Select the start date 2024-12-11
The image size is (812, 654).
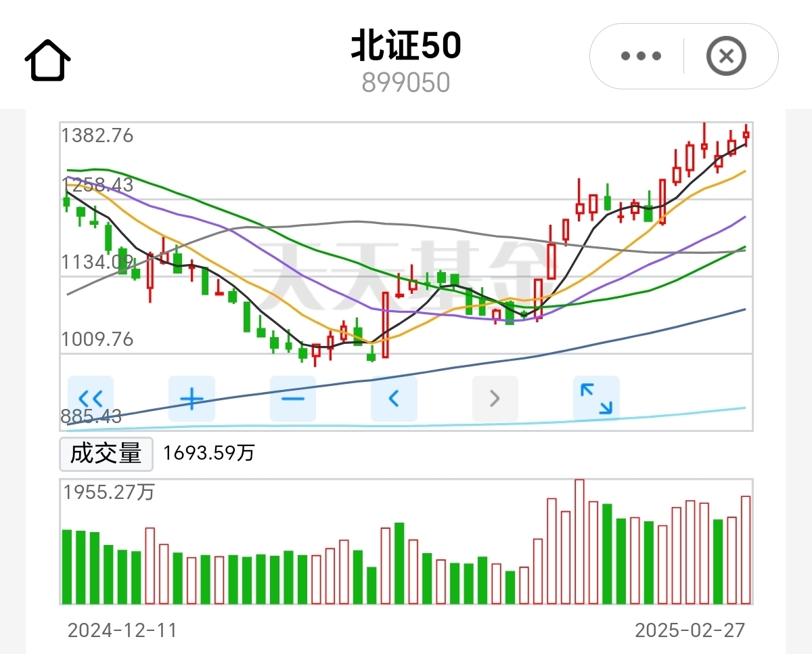coord(122,630)
